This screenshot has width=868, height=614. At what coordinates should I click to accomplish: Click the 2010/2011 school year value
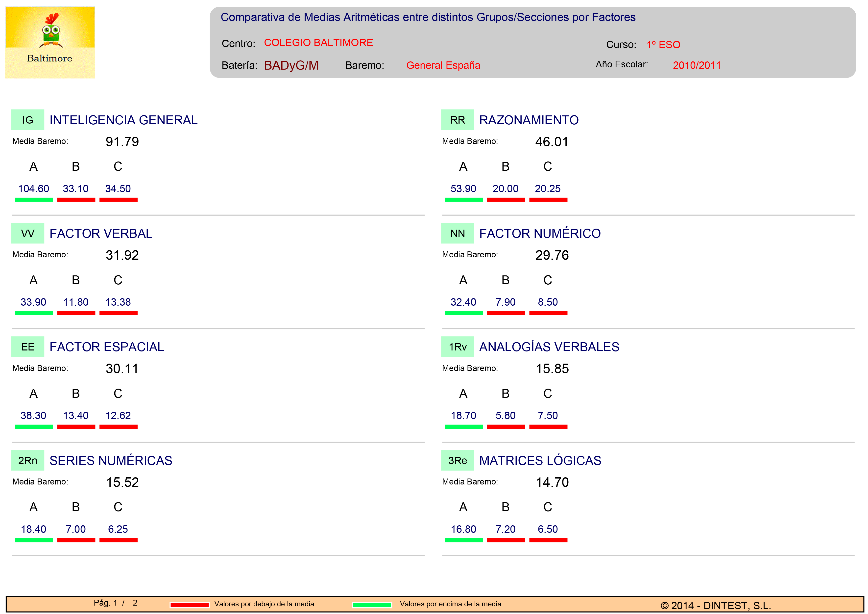pyautogui.click(x=697, y=65)
